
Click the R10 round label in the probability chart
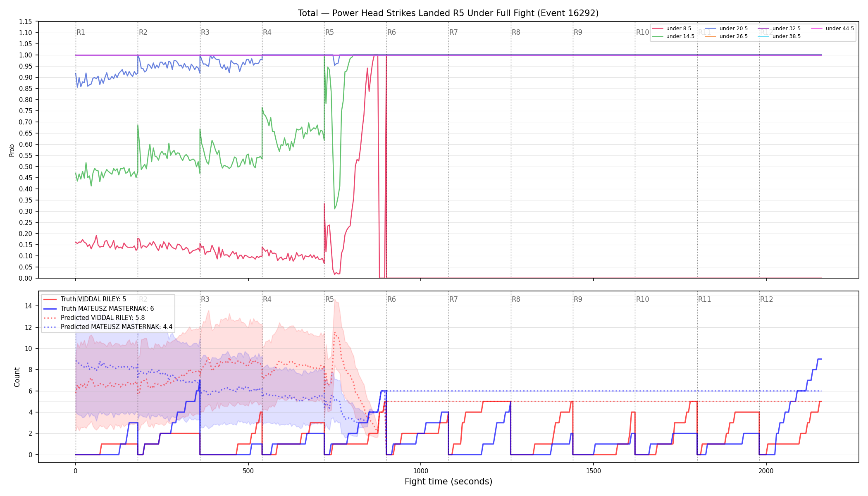click(x=643, y=32)
